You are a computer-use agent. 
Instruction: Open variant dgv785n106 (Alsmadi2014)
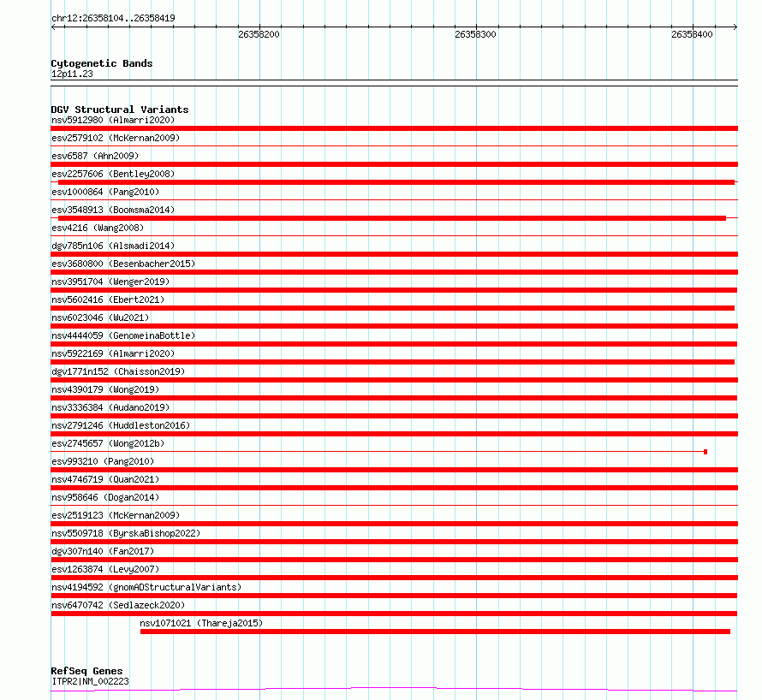[x=113, y=246]
